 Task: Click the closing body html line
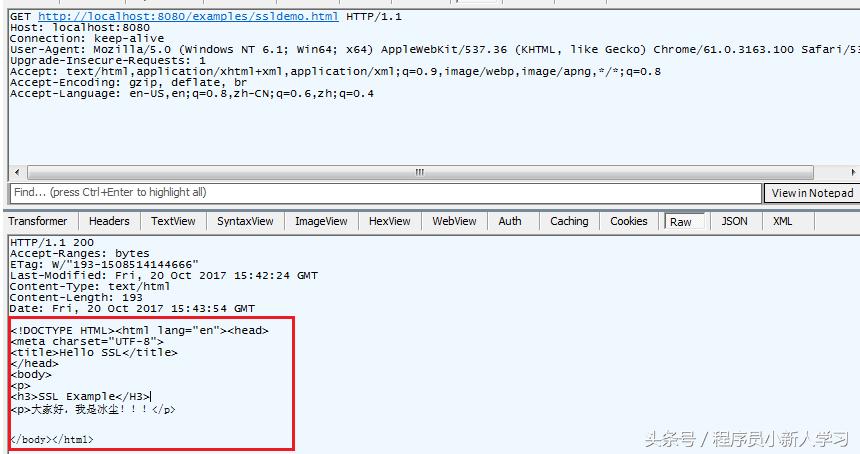[x=52, y=439]
